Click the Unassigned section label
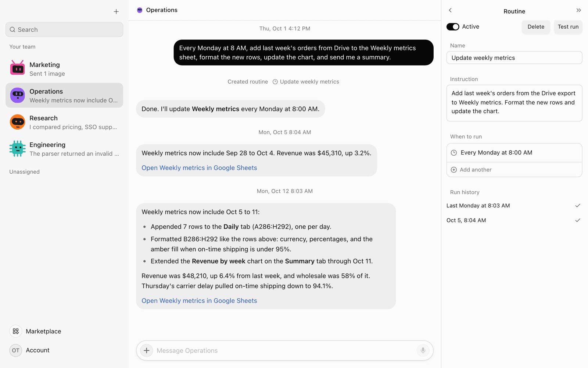 [x=25, y=172]
